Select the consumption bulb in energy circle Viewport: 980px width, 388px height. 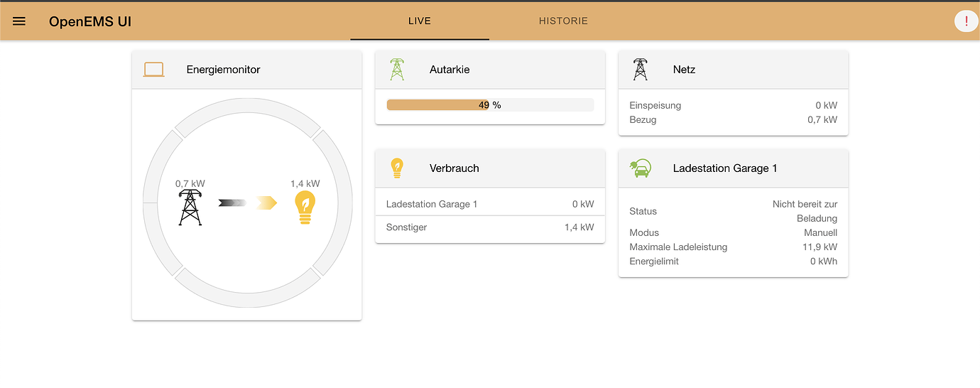pos(305,208)
